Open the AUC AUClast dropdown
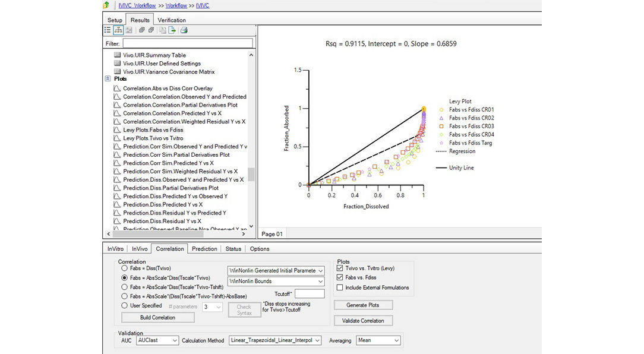The image size is (644, 354). [x=157, y=340]
